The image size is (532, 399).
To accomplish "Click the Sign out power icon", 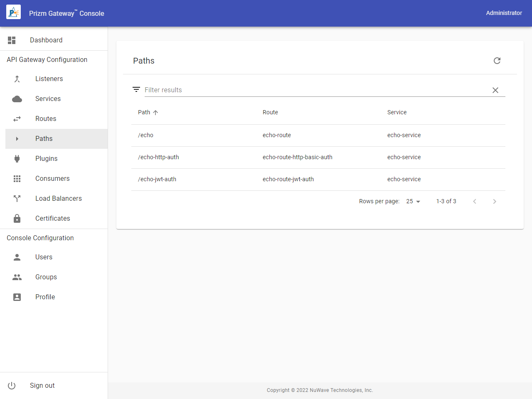I will (12, 386).
